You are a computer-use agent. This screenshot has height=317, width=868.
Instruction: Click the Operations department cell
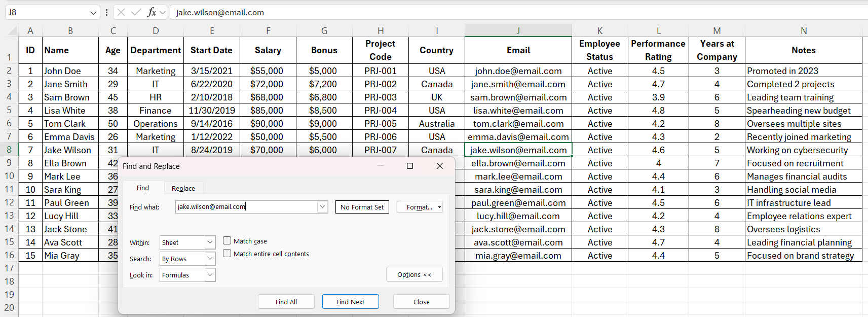point(156,124)
